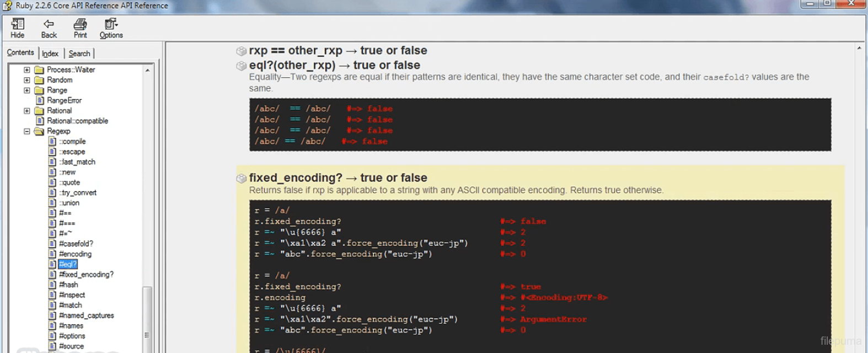The image size is (868, 353).
Task: Click the Regexp open folder icon
Action: tap(39, 131)
